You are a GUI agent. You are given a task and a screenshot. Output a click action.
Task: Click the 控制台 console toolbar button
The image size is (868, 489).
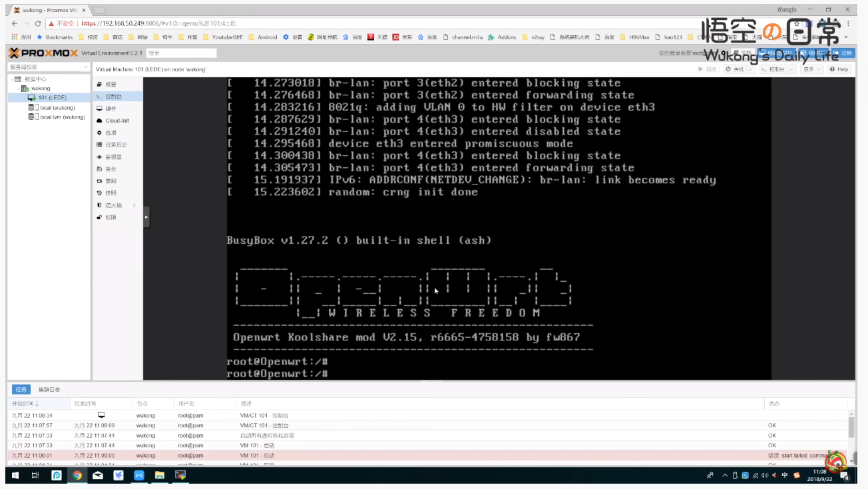coord(773,69)
